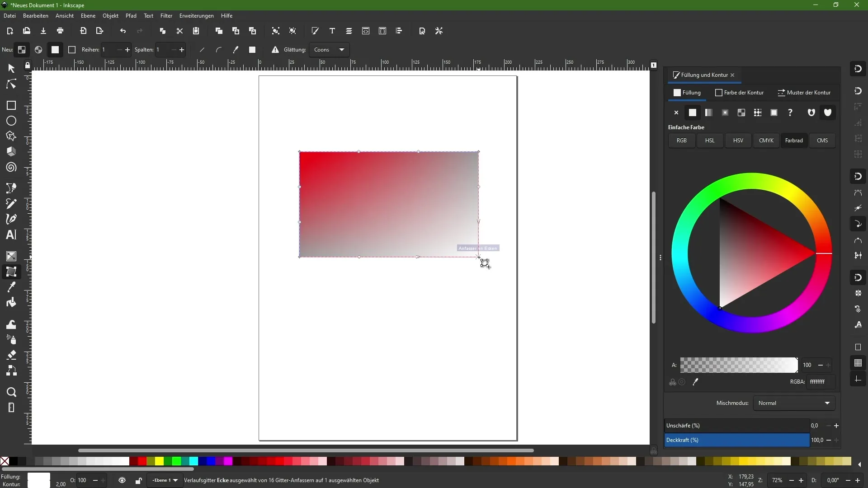Select conical mesh gradient type
The height and width of the screenshot is (488, 868).
[38, 50]
